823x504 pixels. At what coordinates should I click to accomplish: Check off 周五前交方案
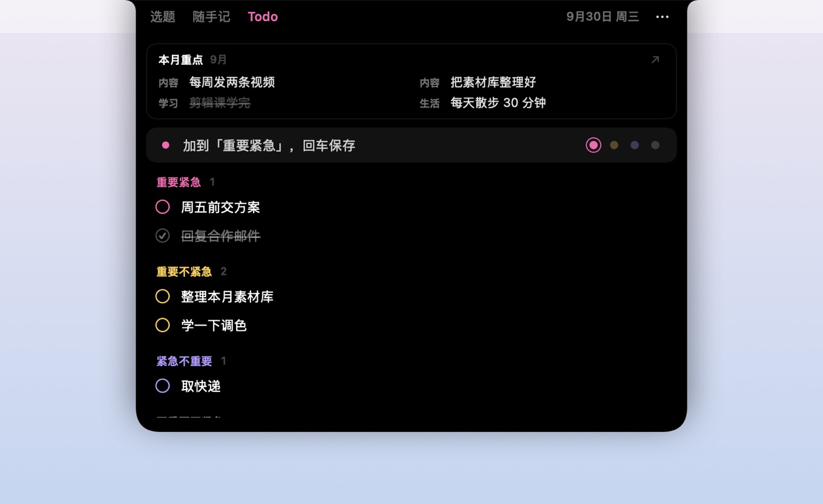coord(163,207)
